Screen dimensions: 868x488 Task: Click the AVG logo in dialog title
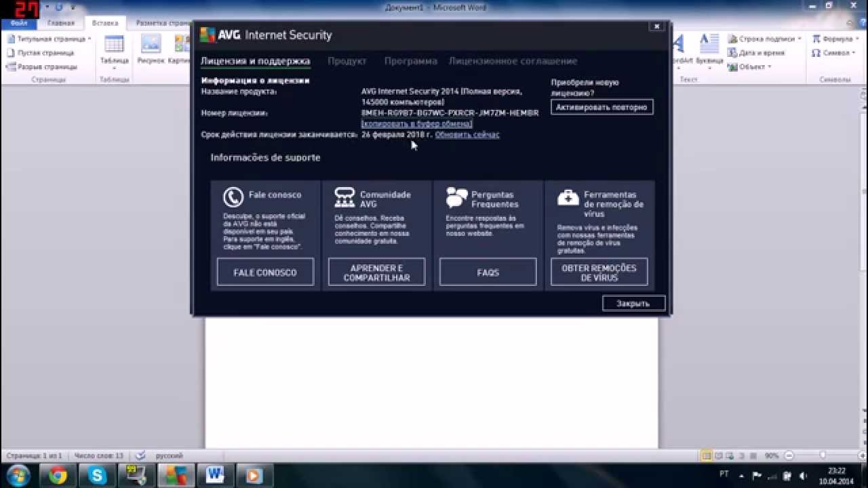point(208,35)
